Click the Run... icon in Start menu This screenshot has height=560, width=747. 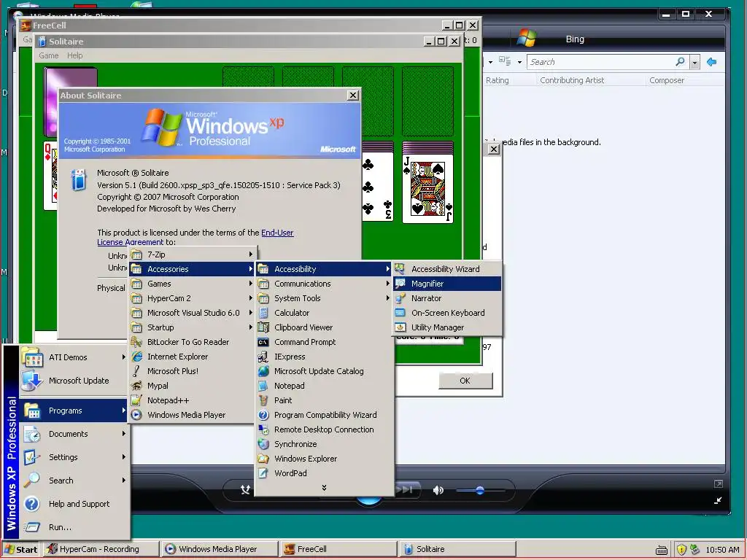(x=32, y=527)
